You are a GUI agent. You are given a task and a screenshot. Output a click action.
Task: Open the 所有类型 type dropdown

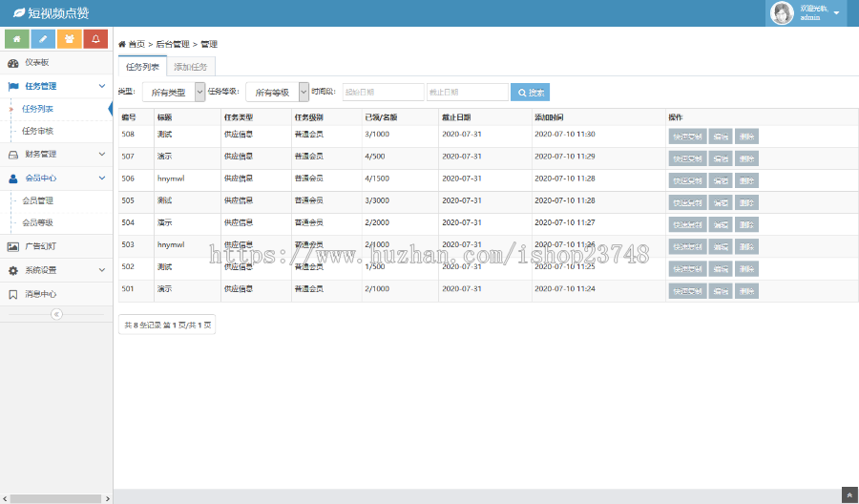tap(173, 92)
